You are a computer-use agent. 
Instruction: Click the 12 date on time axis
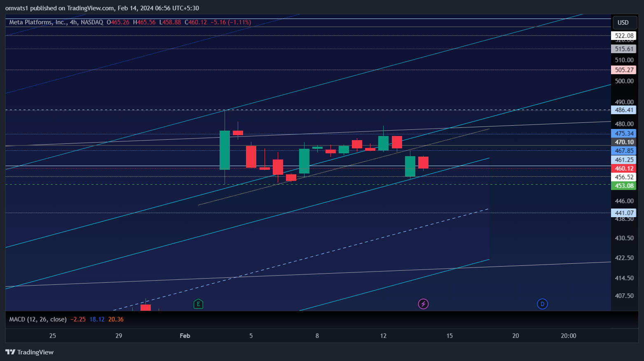[383, 336]
